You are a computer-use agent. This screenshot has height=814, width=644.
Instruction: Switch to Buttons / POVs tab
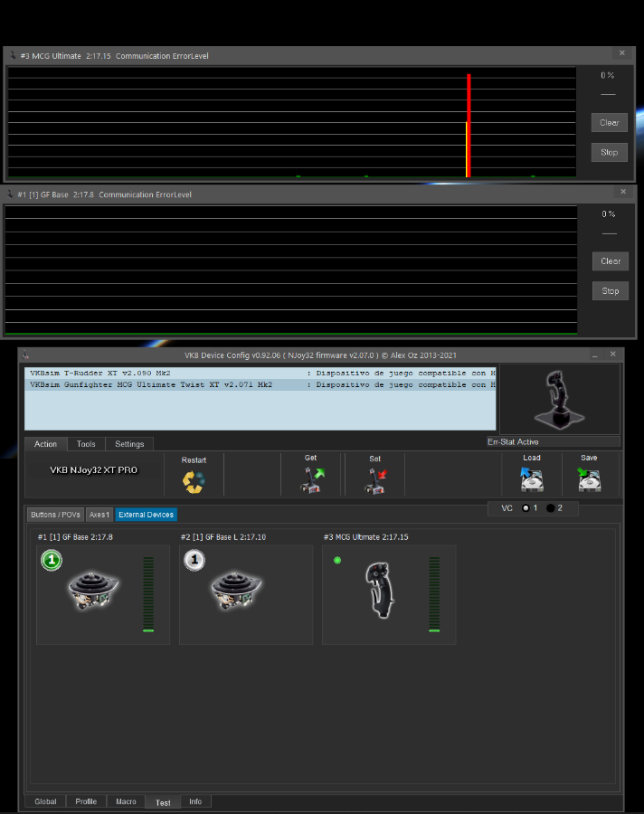[x=55, y=515]
